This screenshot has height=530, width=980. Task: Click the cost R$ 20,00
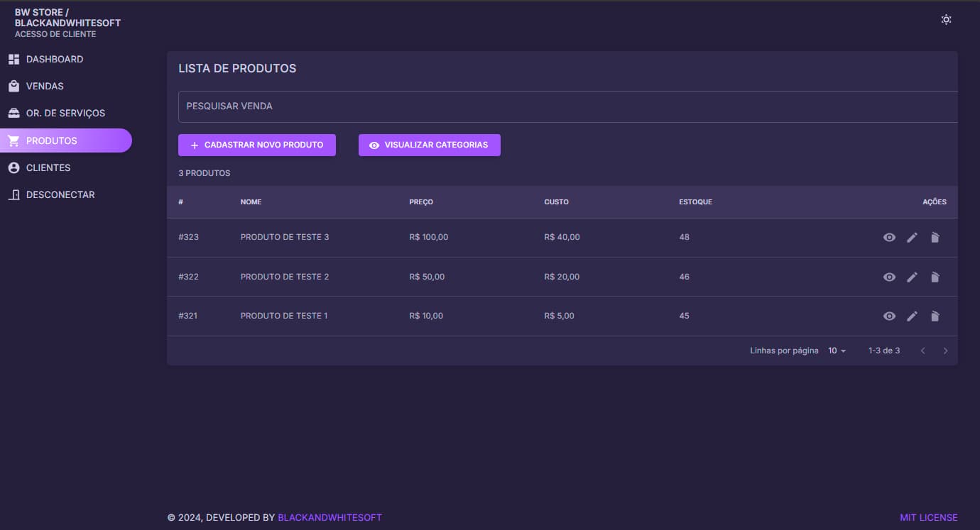[562, 277]
